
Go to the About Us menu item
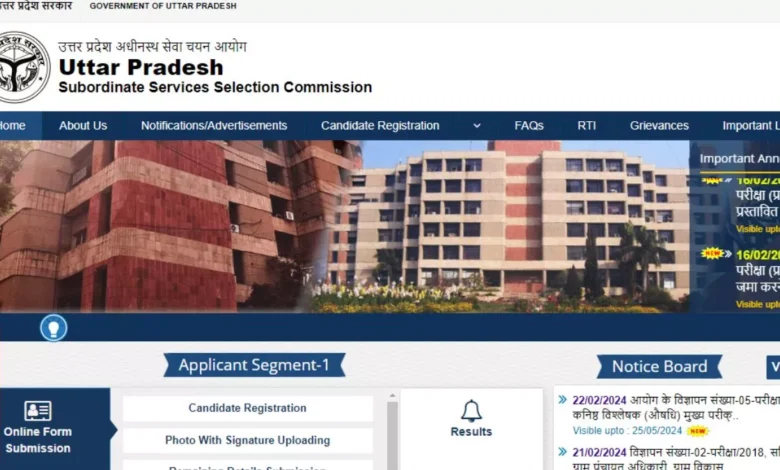pos(83,126)
